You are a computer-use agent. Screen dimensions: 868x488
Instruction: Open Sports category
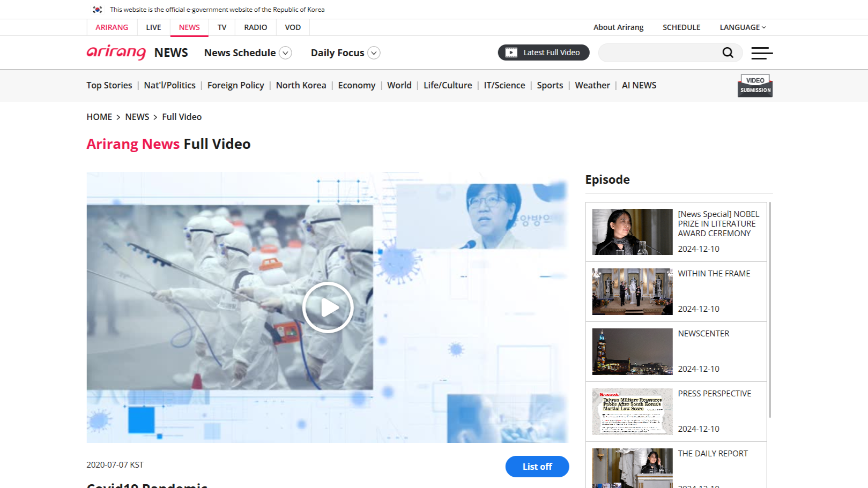click(550, 85)
